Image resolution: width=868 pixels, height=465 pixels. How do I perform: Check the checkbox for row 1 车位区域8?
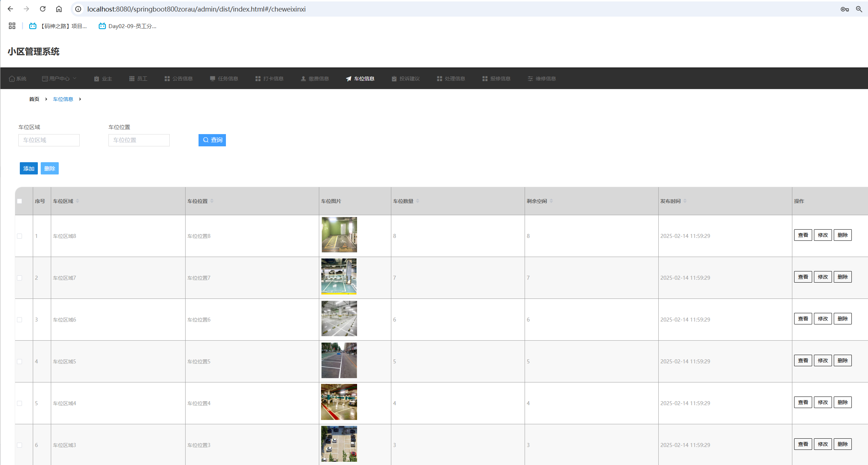point(19,236)
